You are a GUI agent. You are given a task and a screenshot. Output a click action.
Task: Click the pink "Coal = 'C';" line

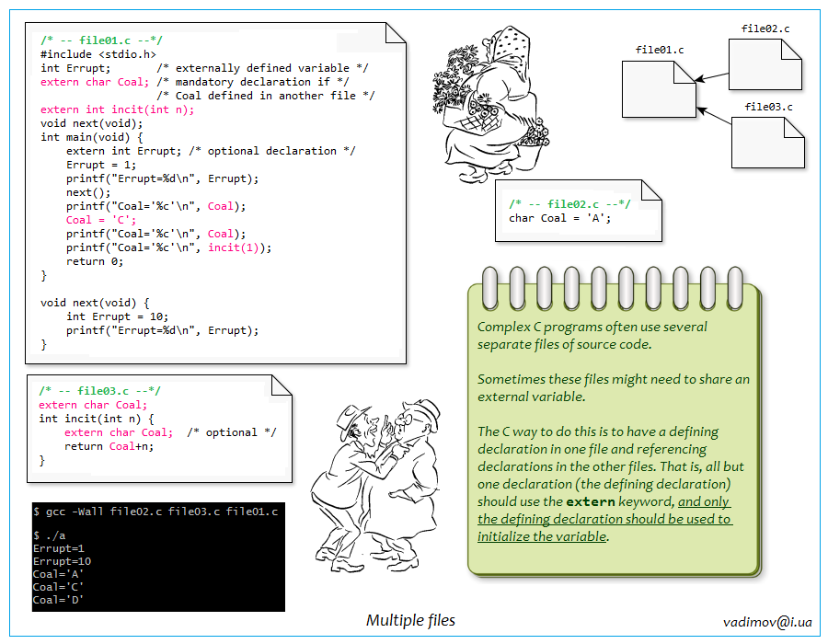pyautogui.click(x=101, y=220)
